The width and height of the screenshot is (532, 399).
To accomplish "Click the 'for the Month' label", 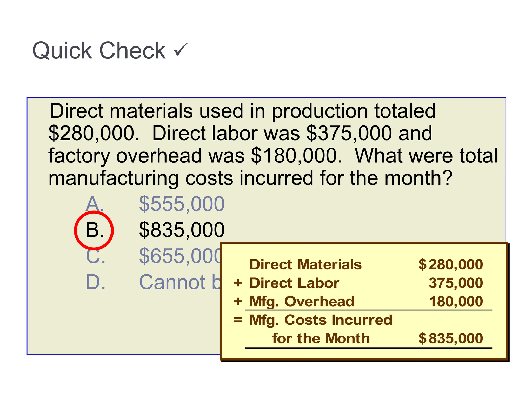I will click(x=321, y=338).
